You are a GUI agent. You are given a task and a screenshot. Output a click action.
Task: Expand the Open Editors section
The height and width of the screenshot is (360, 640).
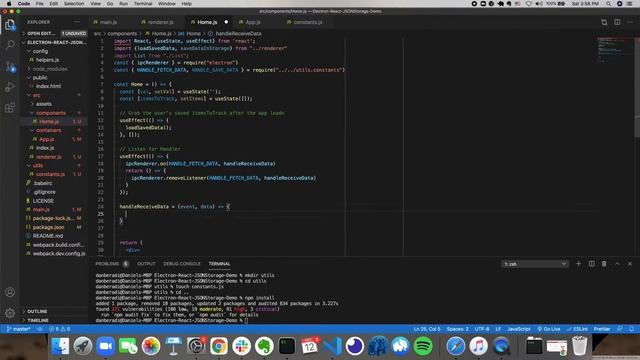[x=53, y=33]
